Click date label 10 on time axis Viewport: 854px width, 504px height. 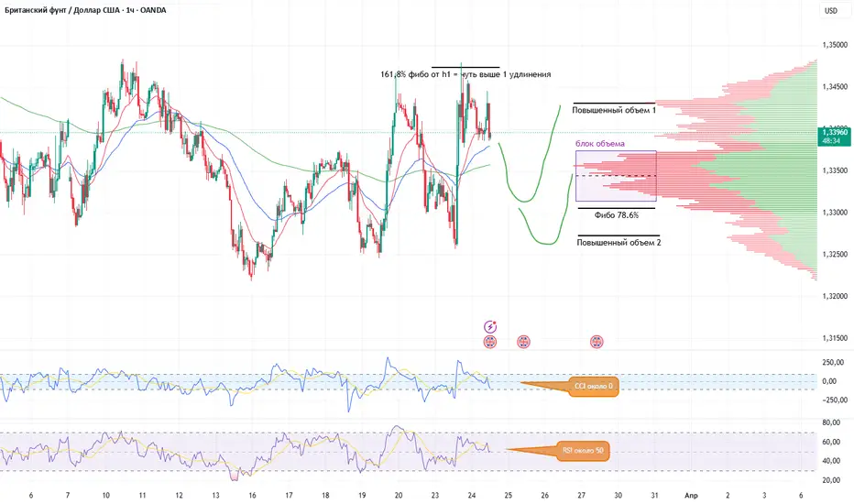[x=105, y=495]
